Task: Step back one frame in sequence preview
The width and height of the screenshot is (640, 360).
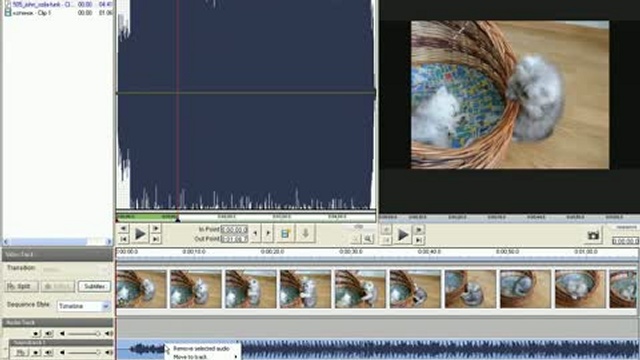Action: point(386,230)
